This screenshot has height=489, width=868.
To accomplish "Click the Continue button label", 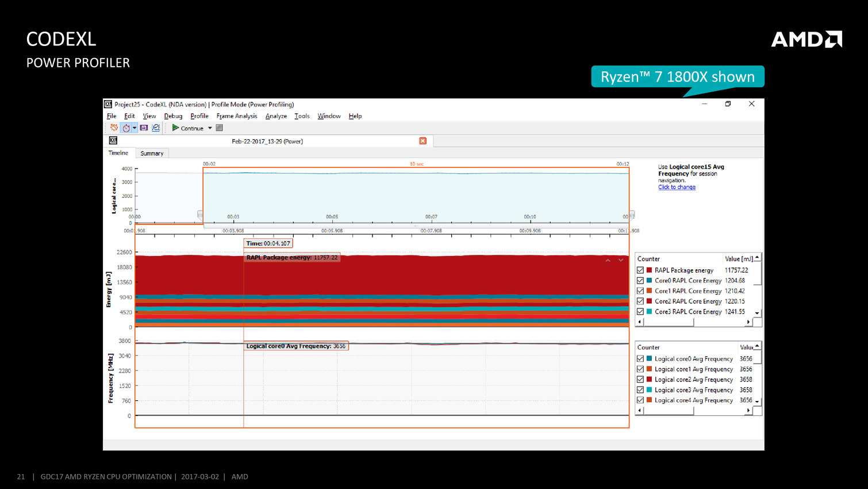I will (x=191, y=128).
